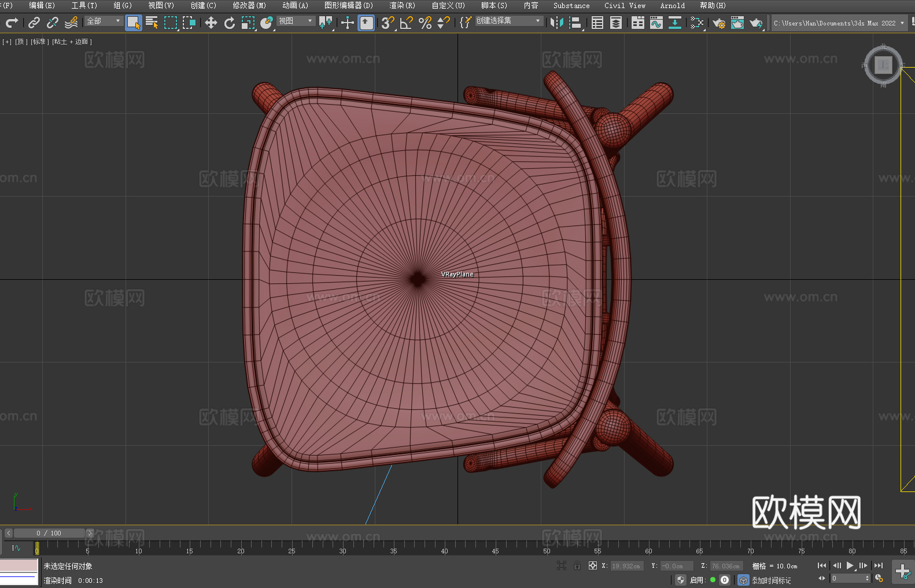Click Use Pivot Point Center icon
This screenshot has width=915, height=588.
326,23
